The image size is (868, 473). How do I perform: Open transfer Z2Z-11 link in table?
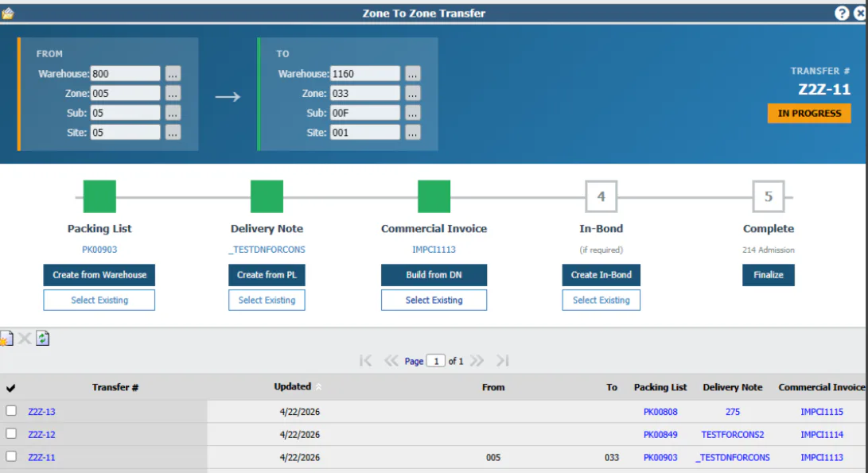(x=41, y=458)
